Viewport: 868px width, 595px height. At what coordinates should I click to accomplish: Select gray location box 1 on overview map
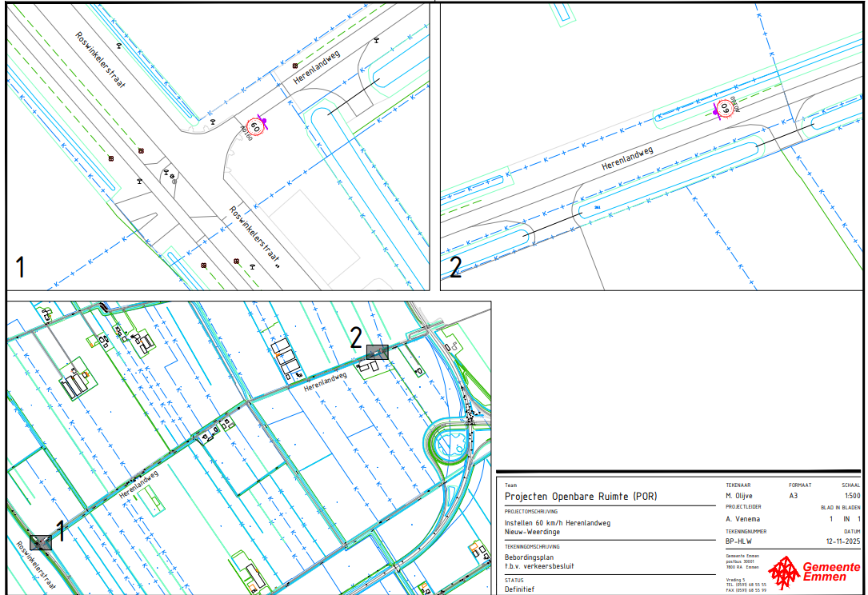click(x=40, y=542)
